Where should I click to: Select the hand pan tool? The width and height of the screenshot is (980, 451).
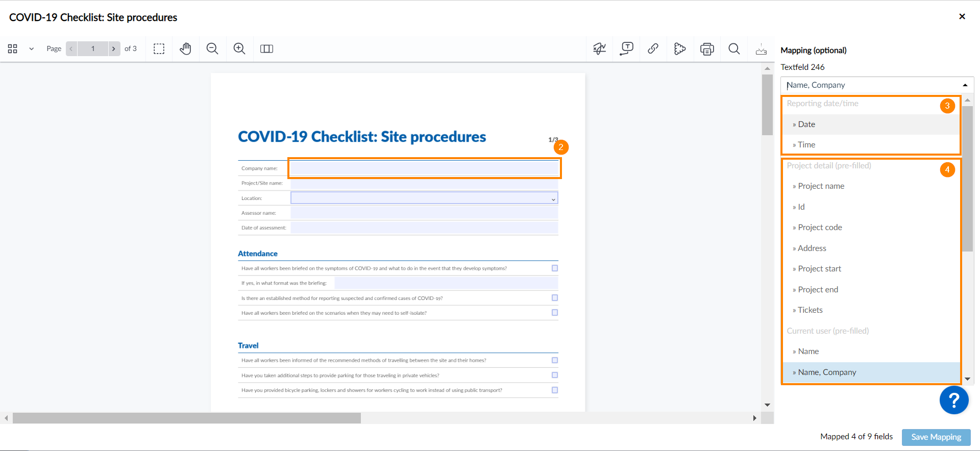click(185, 49)
